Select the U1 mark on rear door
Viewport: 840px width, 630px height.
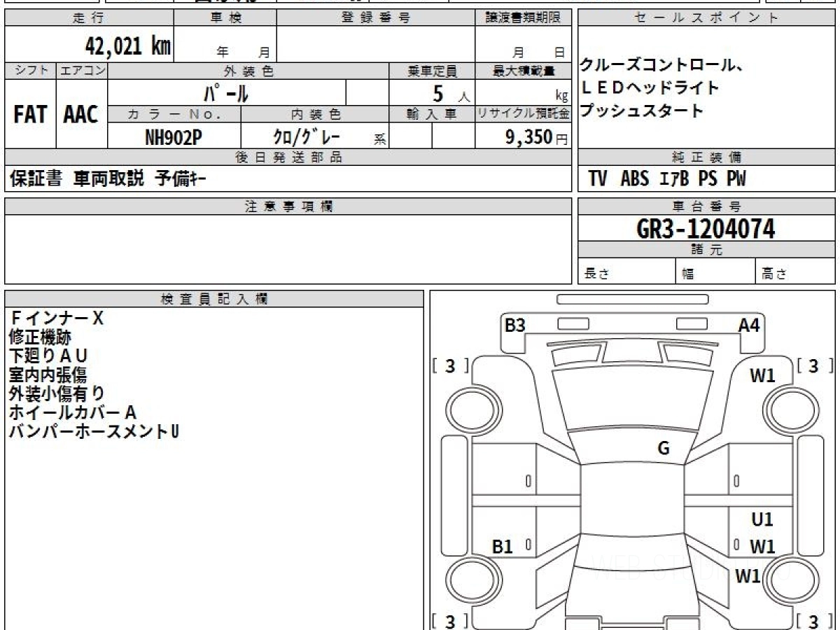[762, 520]
